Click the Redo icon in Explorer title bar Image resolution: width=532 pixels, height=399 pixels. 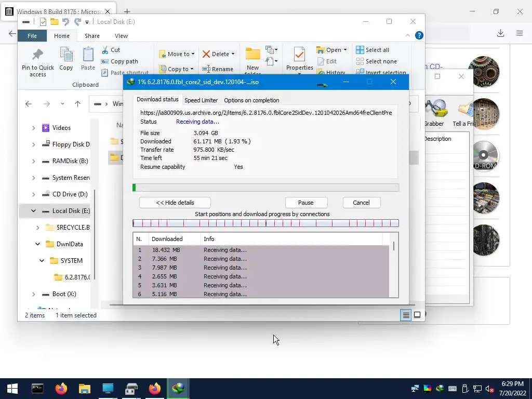tap(78, 22)
